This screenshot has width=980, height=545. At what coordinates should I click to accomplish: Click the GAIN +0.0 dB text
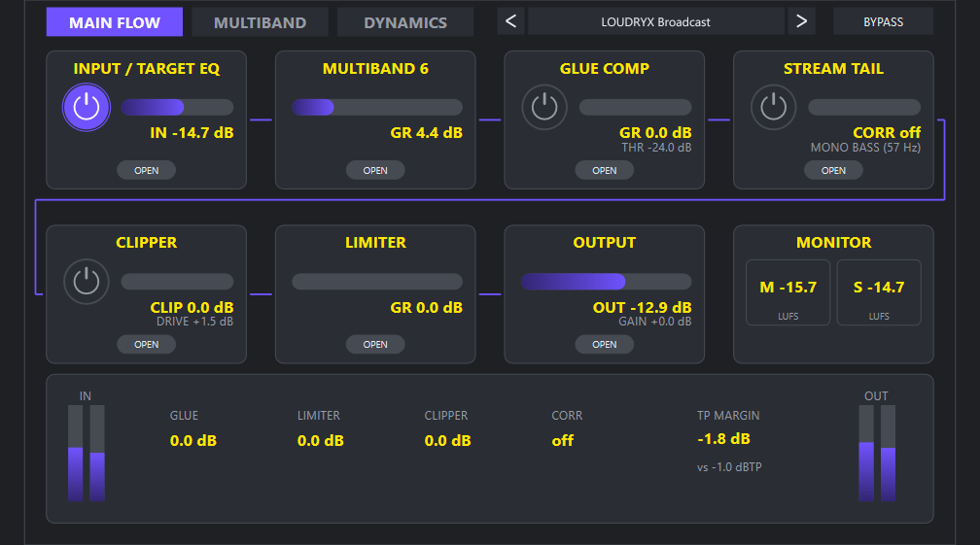pyautogui.click(x=655, y=322)
